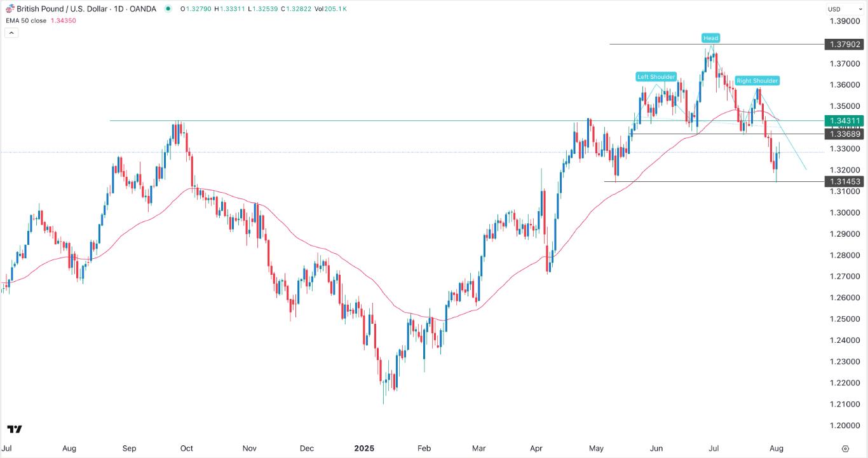
Task: Click the green 1.34311 price tag
Action: pyautogui.click(x=846, y=120)
